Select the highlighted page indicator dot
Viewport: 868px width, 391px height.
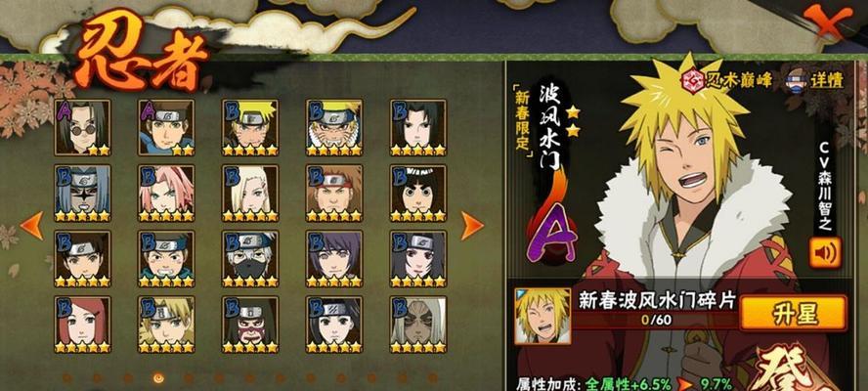pos(158,378)
